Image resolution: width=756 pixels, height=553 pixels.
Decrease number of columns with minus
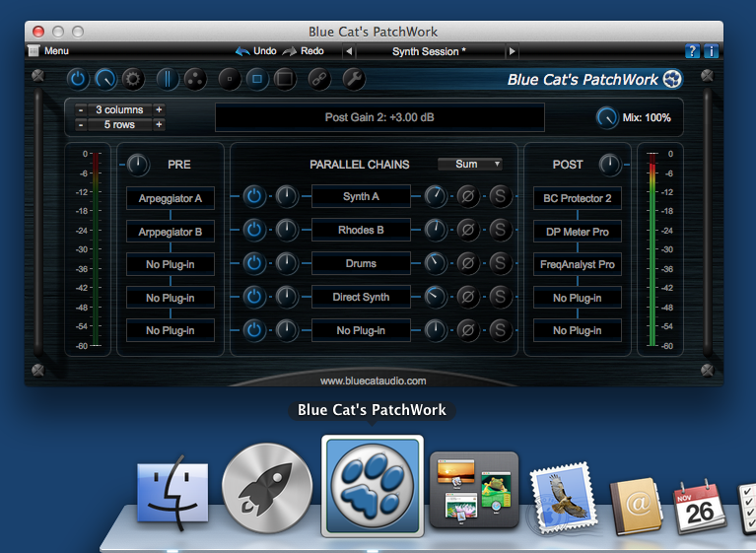click(x=81, y=110)
